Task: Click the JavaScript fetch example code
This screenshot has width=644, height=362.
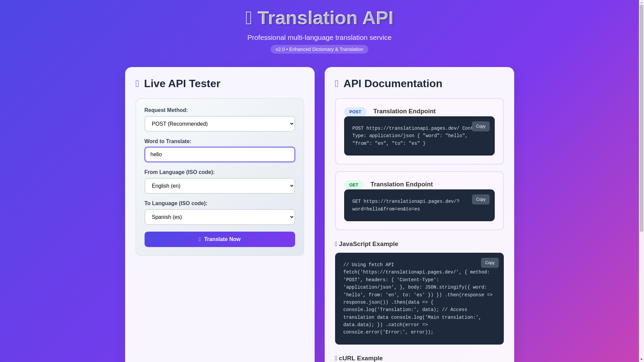Action: tap(419, 299)
